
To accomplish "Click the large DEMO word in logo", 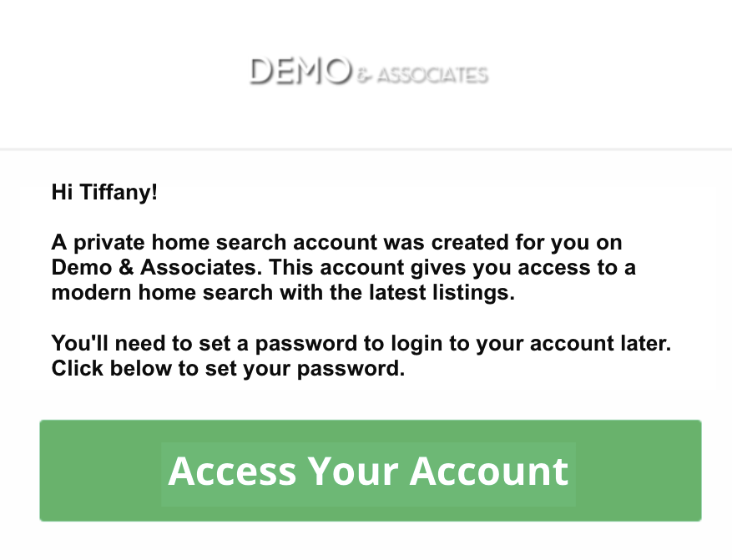I will 300,72.
